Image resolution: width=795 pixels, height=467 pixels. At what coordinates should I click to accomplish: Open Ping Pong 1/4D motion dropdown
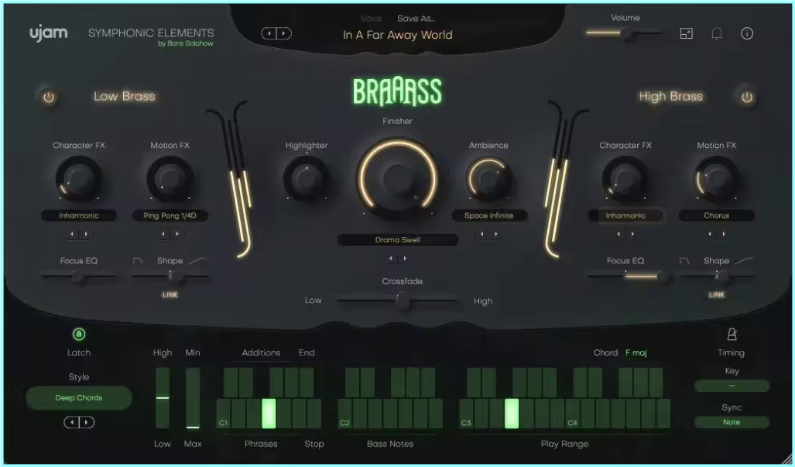[170, 215]
